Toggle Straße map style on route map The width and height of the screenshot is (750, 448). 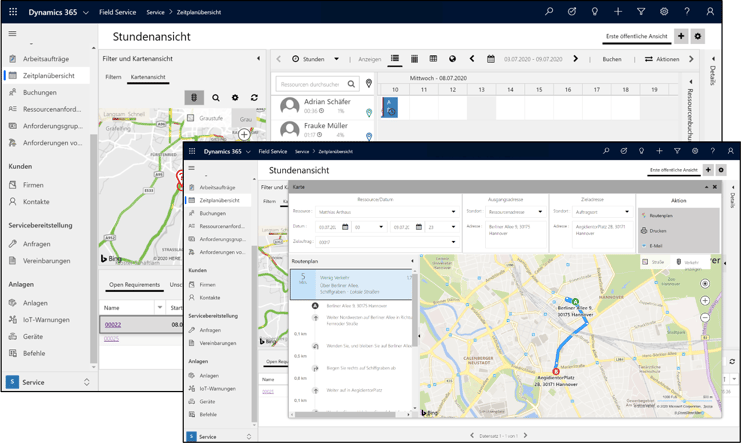(653, 262)
